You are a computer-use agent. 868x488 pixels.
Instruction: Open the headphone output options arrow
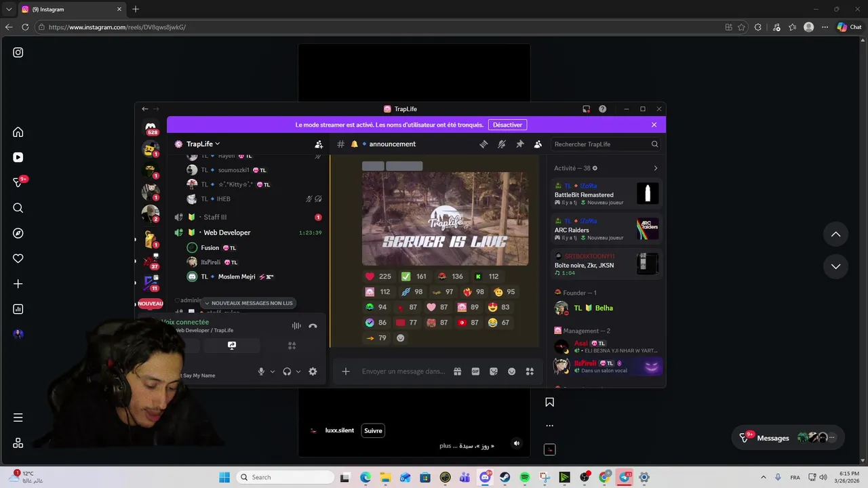pos(298,371)
